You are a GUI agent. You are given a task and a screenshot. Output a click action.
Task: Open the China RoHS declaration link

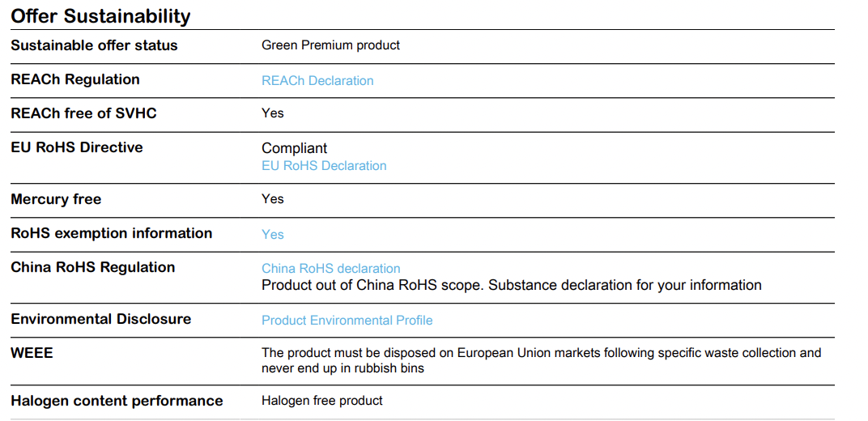330,269
